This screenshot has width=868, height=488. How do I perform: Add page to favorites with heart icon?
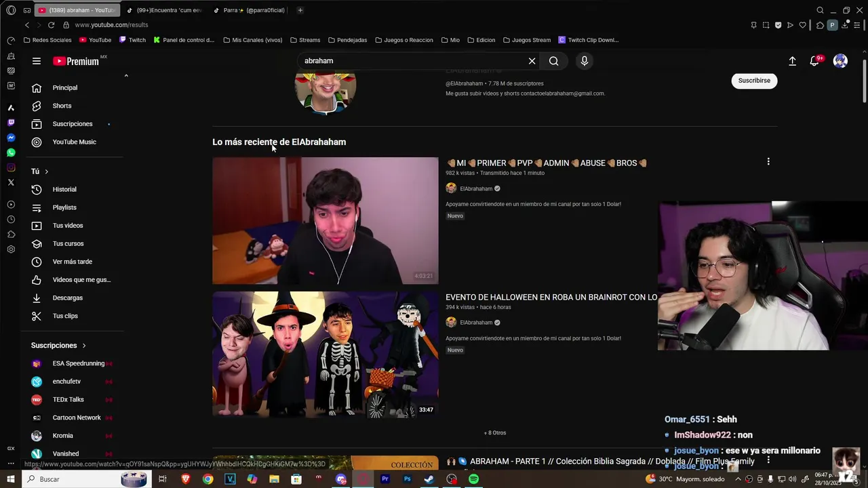tap(802, 25)
